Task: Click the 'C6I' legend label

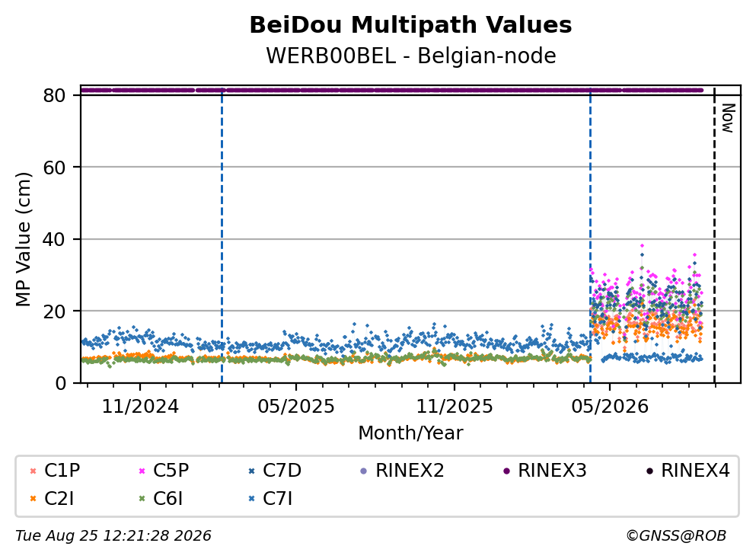Action: 167,499
